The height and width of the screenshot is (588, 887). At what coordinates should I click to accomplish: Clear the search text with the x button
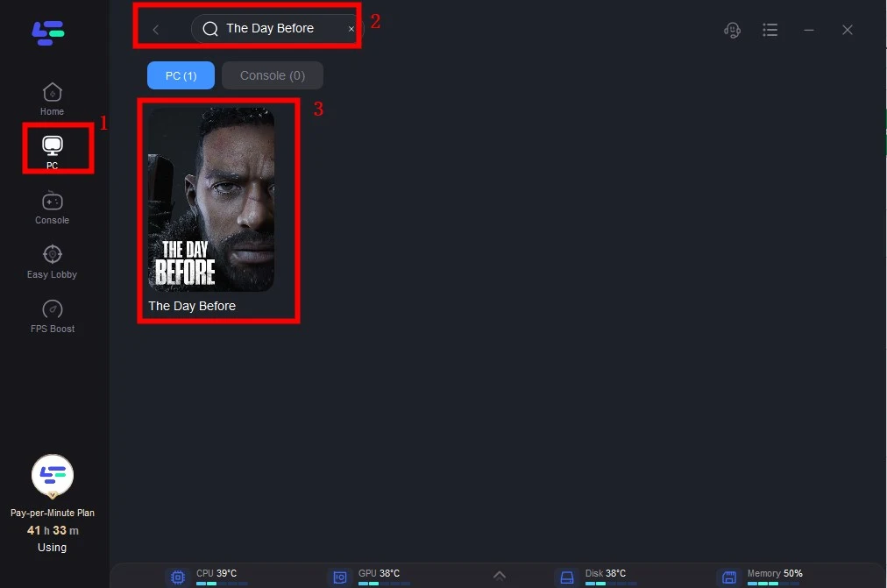351,29
